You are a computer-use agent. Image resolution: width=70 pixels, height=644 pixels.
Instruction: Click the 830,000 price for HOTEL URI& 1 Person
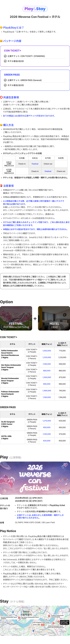coord(47,441)
